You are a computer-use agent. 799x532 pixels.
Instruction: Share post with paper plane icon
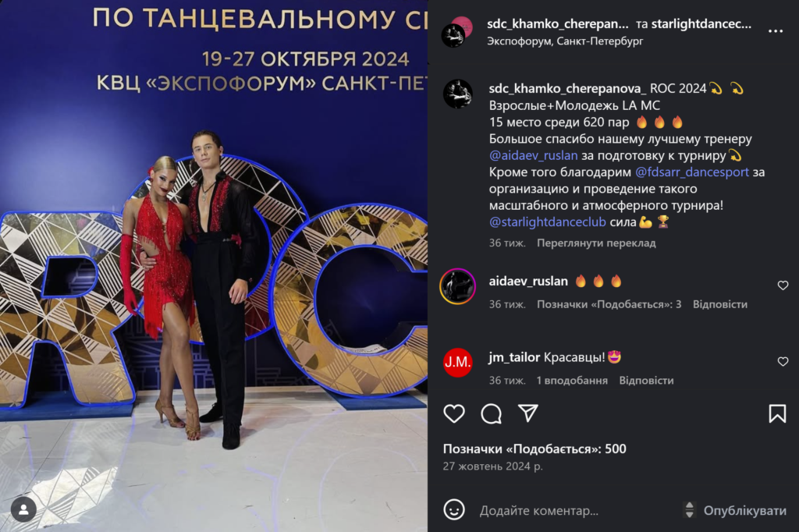528,413
